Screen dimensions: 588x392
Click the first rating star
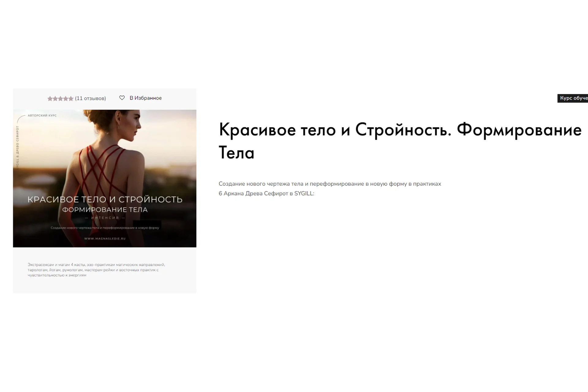coord(50,99)
